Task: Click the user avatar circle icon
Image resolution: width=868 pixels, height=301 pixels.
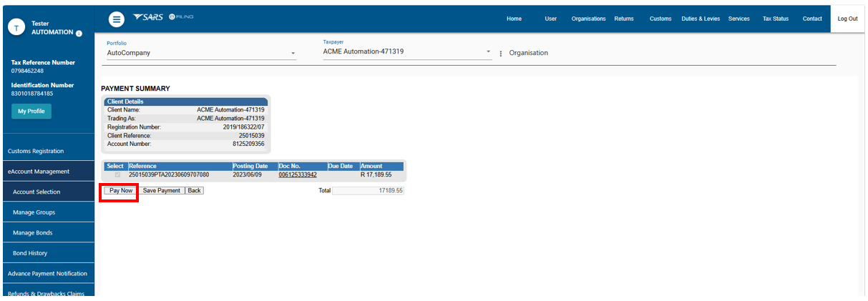Action: [19, 27]
